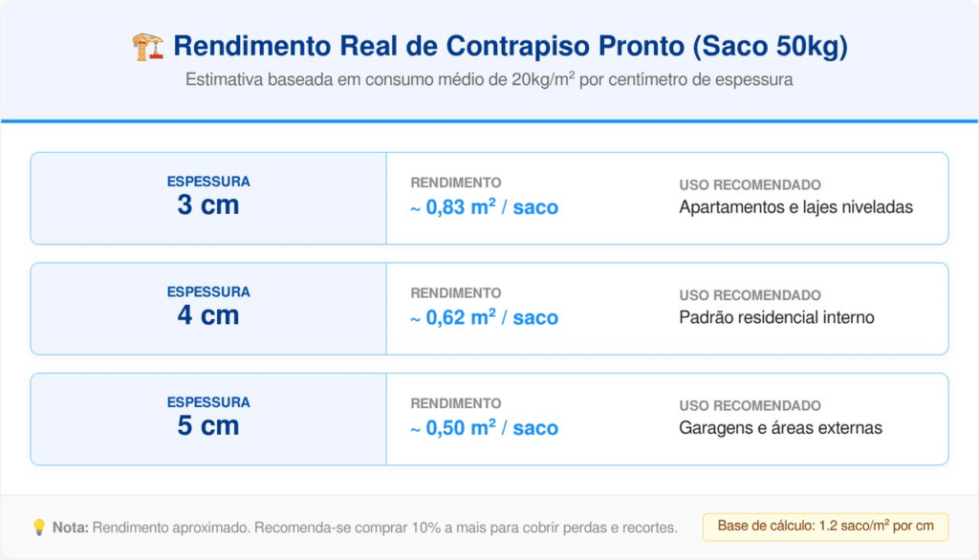Click the subtitle about consumo médio de 20kg/m²

(x=489, y=80)
